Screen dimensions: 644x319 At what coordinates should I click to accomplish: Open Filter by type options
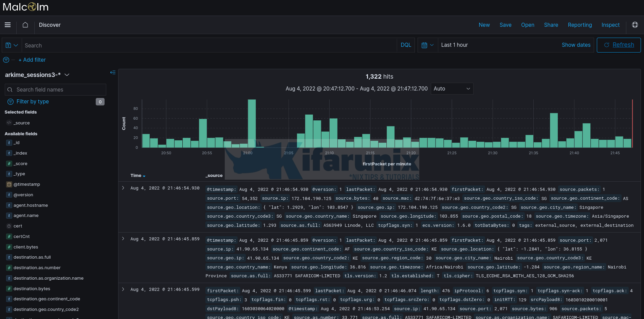(x=33, y=101)
